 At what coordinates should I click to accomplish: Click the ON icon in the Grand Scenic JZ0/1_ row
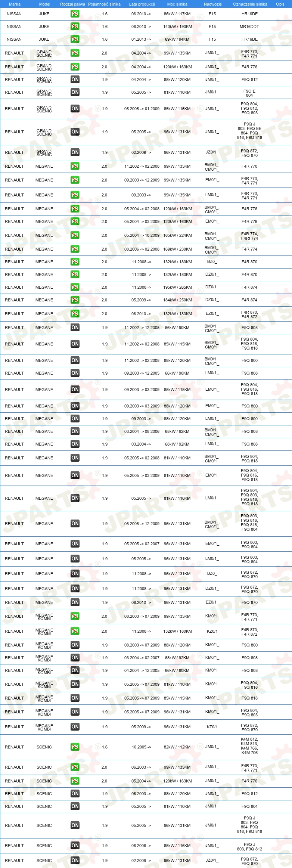(75, 152)
